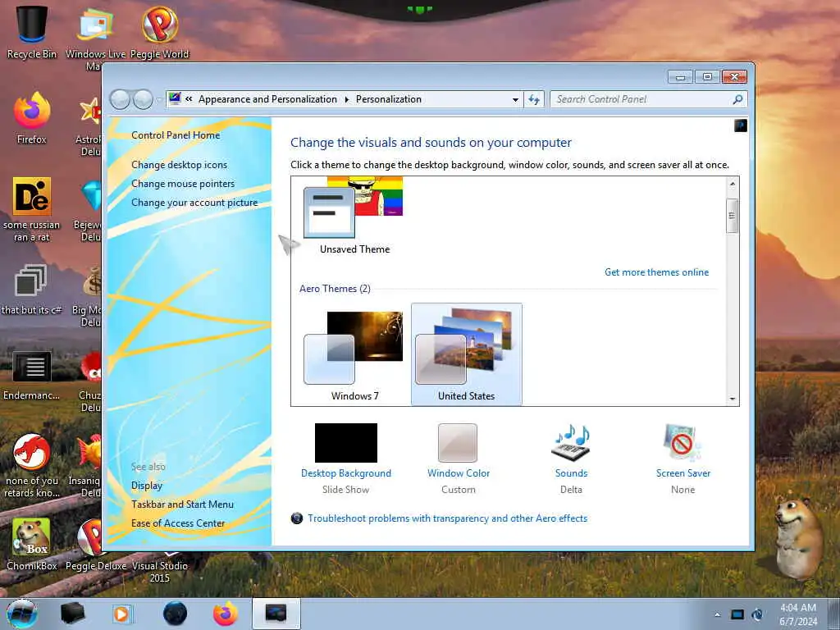Open Troubleshoot transparency and Aero effects link

[447, 518]
